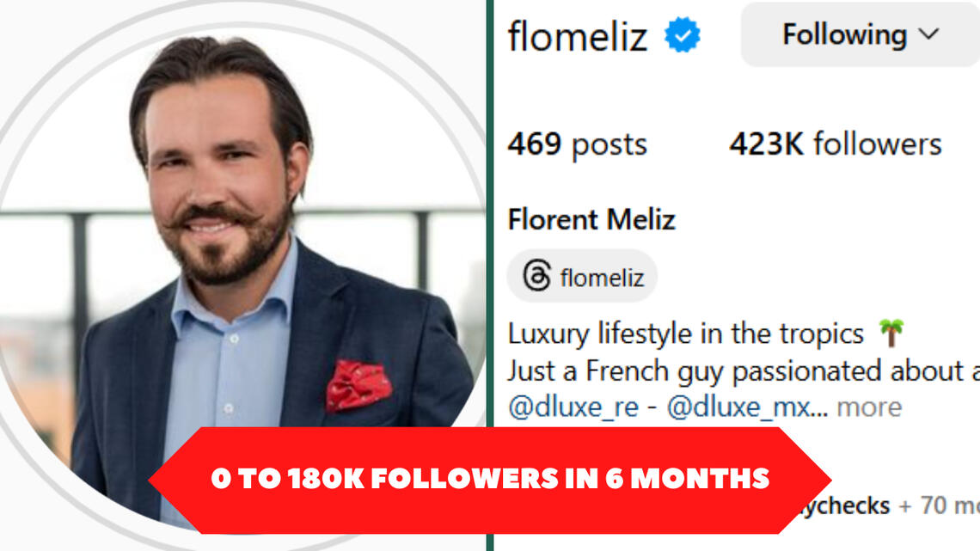The height and width of the screenshot is (551, 980).
Task: Open the 423K followers list
Action: click(x=835, y=144)
